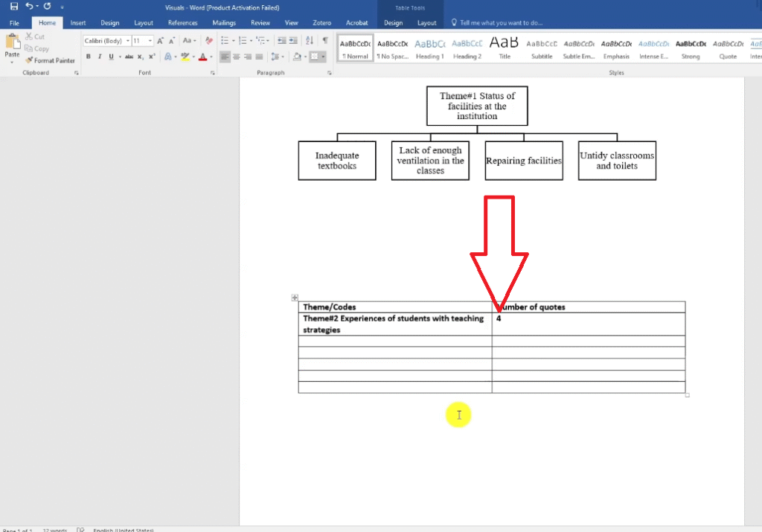Click the Clear All Formatting icon
This screenshot has height=532, width=762.
click(209, 40)
